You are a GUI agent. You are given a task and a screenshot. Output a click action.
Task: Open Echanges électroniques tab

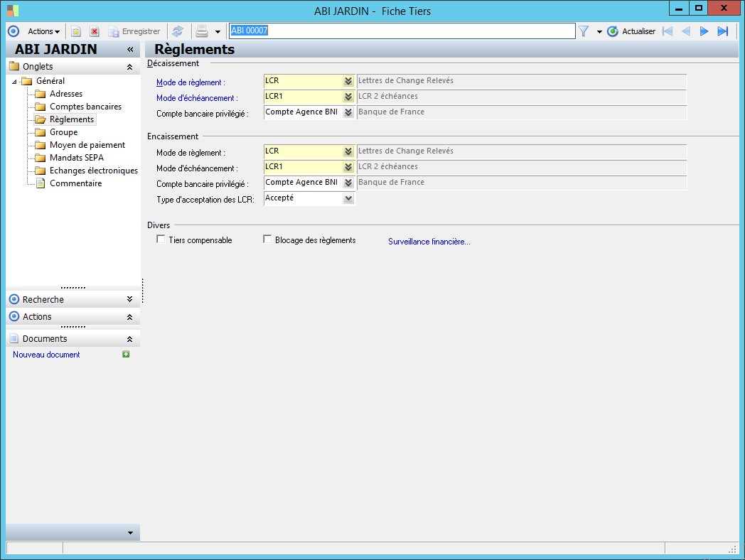pos(94,171)
